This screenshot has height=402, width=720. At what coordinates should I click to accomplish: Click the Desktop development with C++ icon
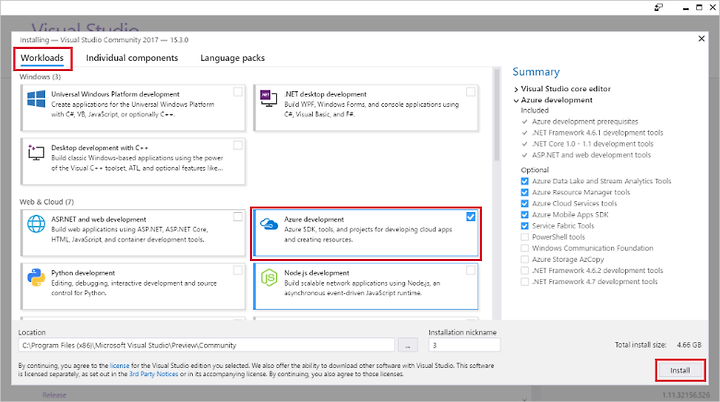(36, 152)
